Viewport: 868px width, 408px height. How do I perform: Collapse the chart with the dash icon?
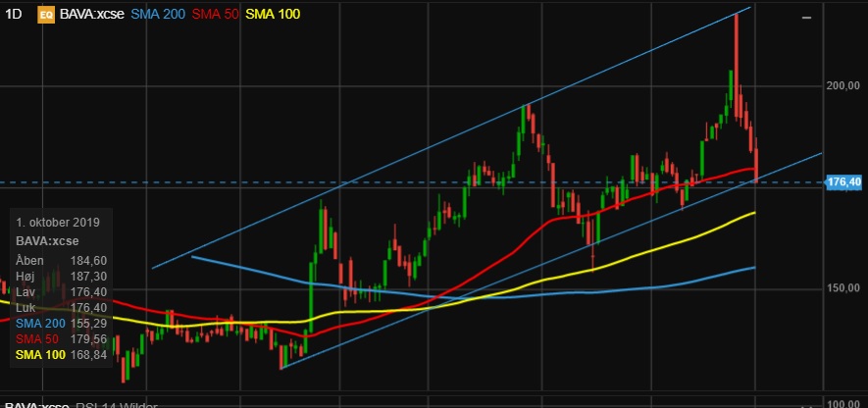coord(806,18)
